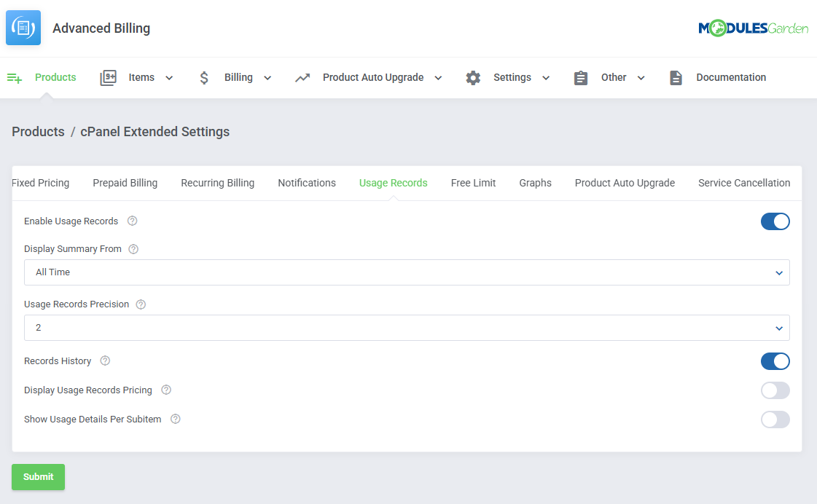Expand the Items menu chevron
Image resolution: width=817 pixels, height=504 pixels.
tap(169, 78)
